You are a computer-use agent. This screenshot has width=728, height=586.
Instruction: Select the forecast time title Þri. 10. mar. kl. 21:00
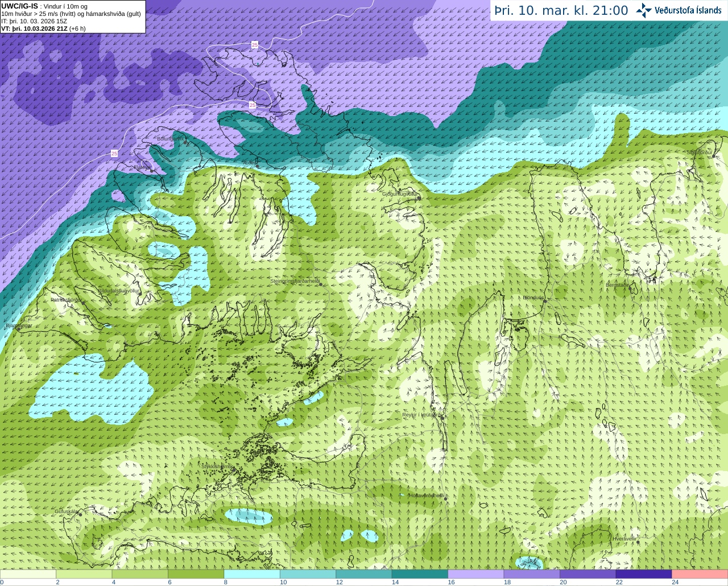(x=561, y=10)
